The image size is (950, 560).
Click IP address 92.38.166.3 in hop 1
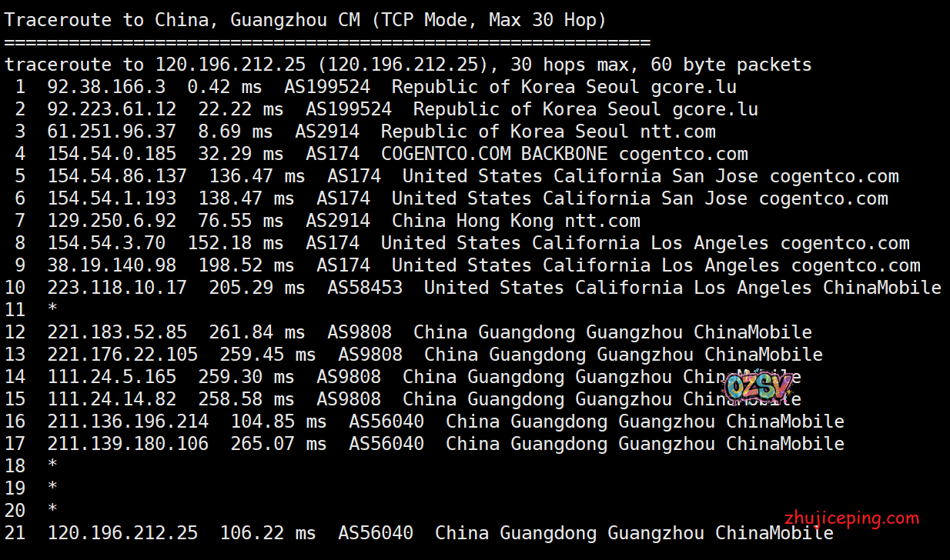106,87
